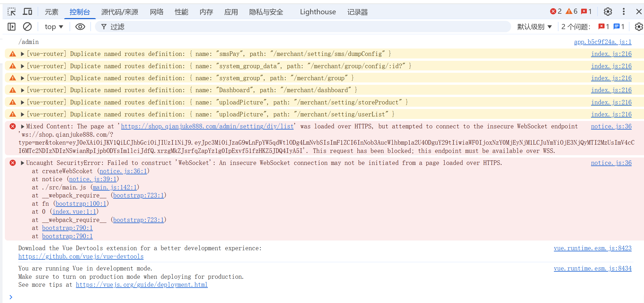
Task: Collapse the Uncaught SecurityError stack trace
Action: click(22, 163)
